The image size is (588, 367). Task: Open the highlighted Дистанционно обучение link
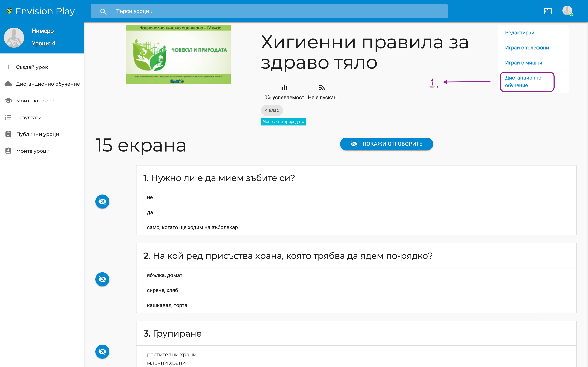[x=523, y=81]
